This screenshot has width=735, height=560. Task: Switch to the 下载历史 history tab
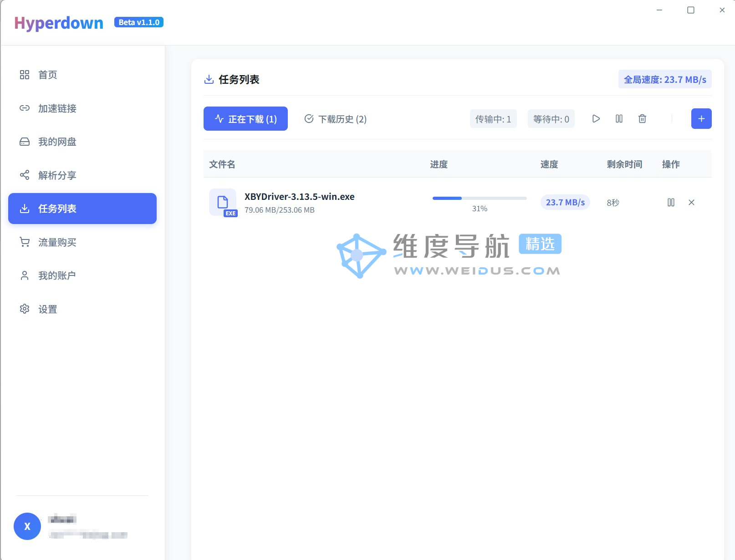335,119
